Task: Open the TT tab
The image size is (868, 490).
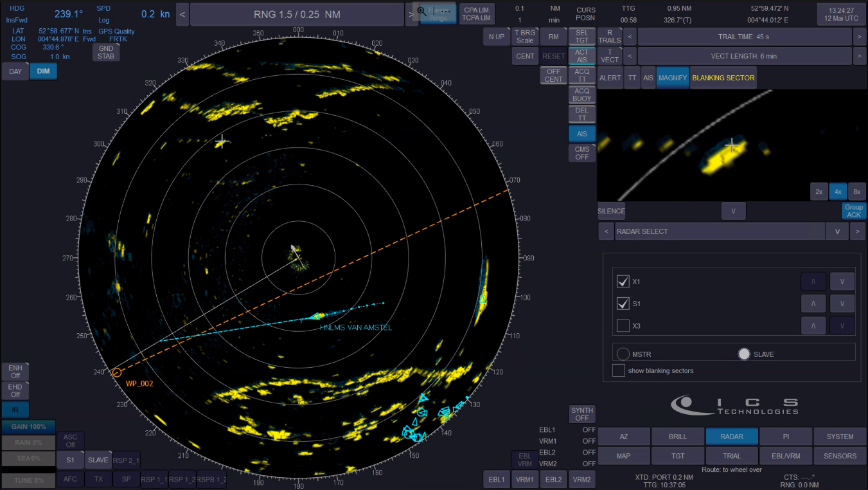Action: coord(633,78)
